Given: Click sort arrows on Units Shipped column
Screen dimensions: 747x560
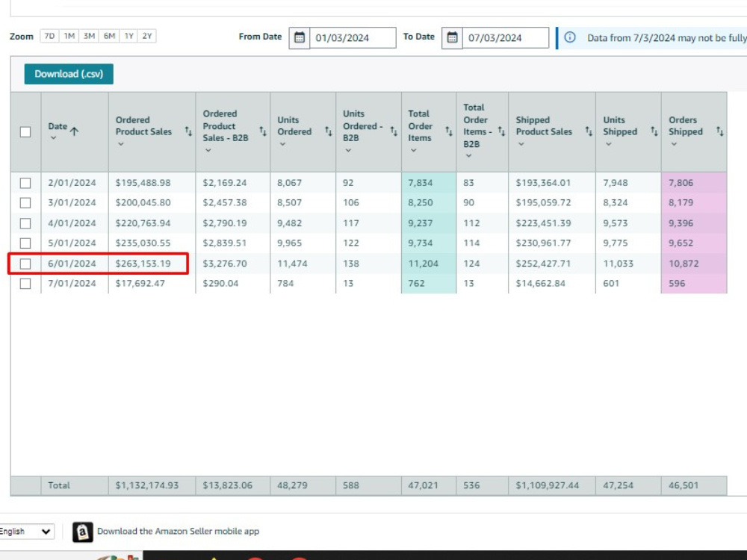Looking at the screenshot, I should pos(654,131).
